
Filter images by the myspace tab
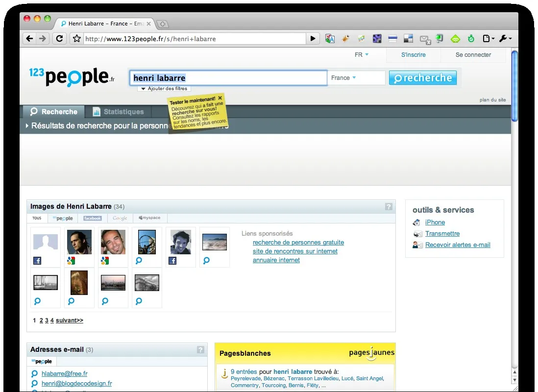(149, 218)
